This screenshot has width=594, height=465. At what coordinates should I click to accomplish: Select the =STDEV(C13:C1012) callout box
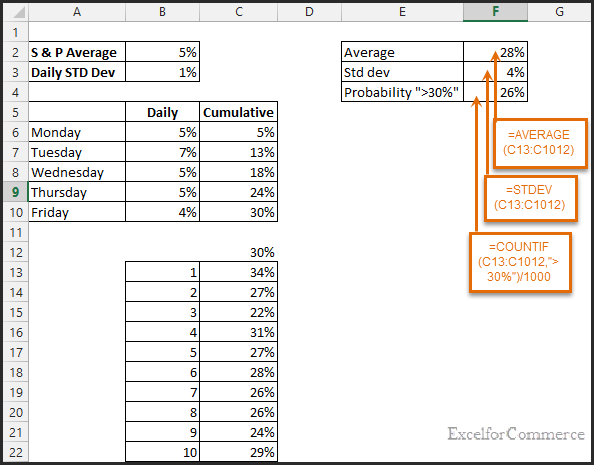click(530, 198)
